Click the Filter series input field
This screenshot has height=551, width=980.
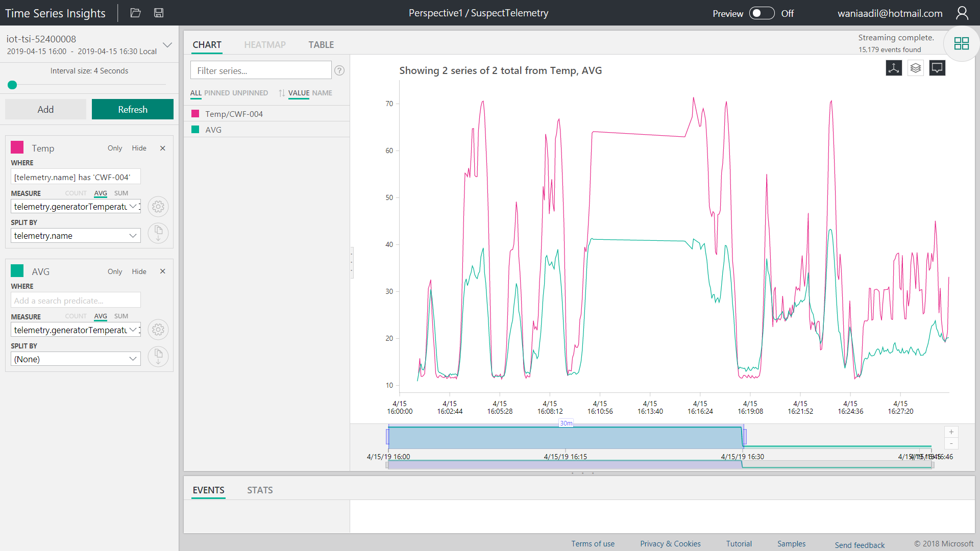click(x=261, y=70)
